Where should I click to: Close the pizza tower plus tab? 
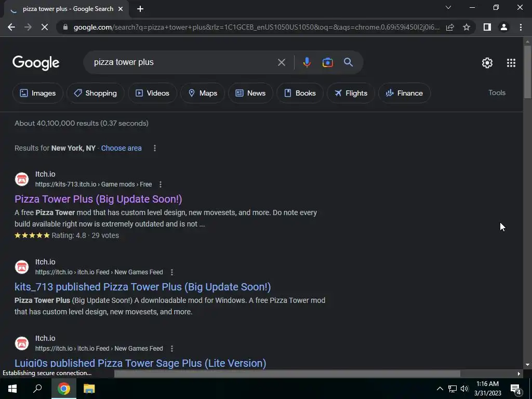coord(121,9)
